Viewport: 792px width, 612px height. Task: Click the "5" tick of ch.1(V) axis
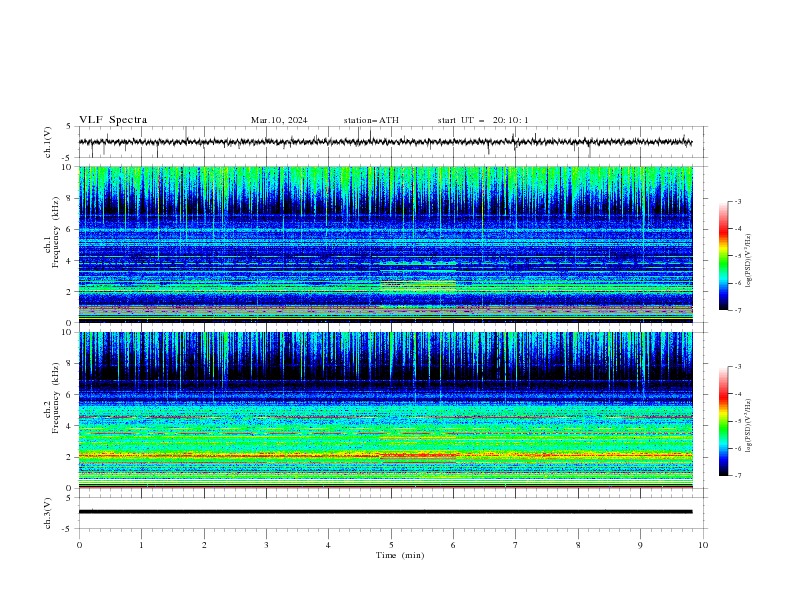[69, 127]
